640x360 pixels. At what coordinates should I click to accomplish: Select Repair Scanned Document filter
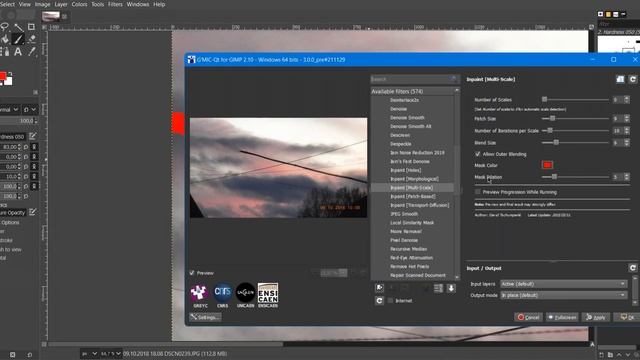click(x=418, y=276)
